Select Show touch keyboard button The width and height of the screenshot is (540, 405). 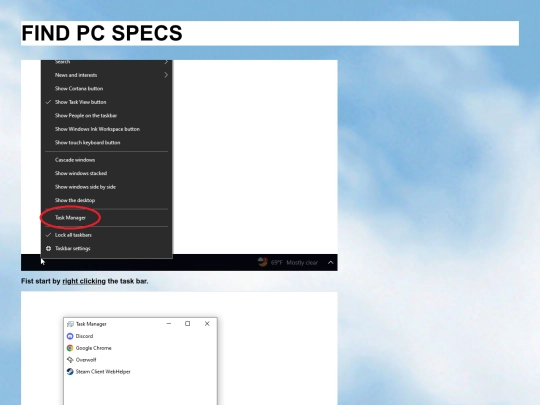(107, 143)
